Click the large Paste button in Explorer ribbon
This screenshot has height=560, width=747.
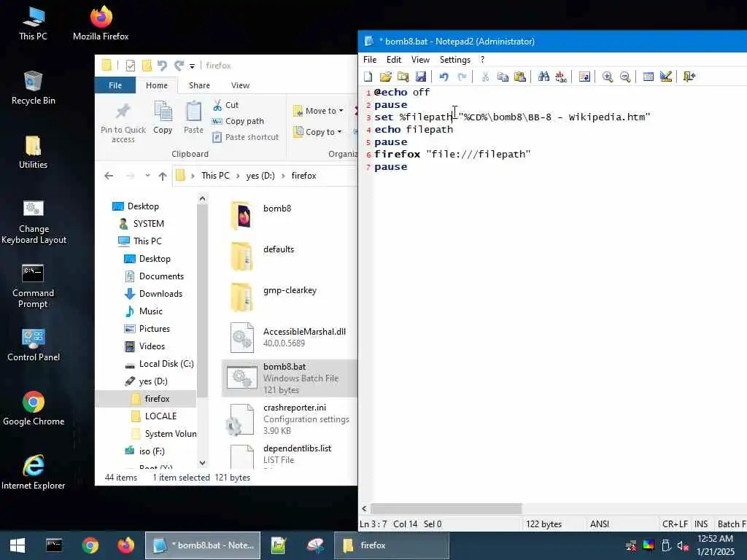pyautogui.click(x=193, y=117)
